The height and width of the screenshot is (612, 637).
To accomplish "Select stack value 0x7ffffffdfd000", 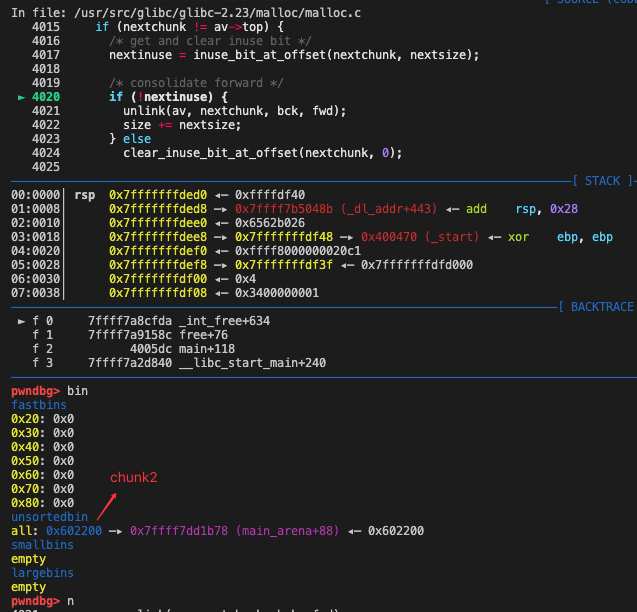I will pyautogui.click(x=417, y=265).
